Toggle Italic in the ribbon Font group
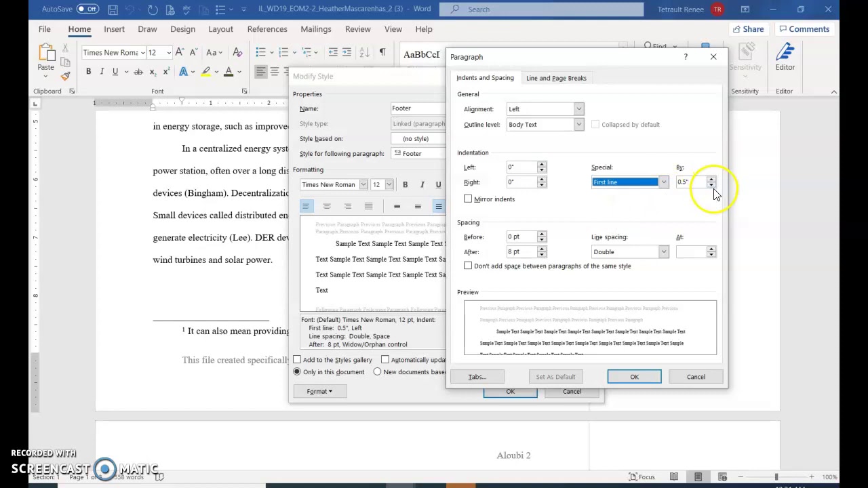This screenshot has height=488, width=868. tap(102, 72)
